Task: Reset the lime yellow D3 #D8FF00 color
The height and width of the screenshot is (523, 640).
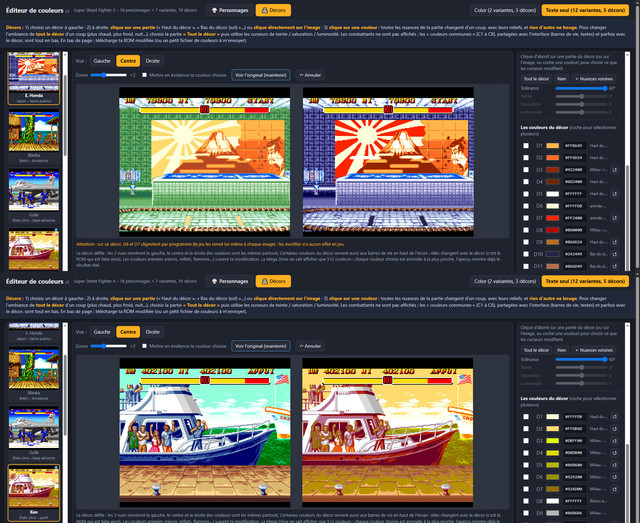Action: click(615, 441)
